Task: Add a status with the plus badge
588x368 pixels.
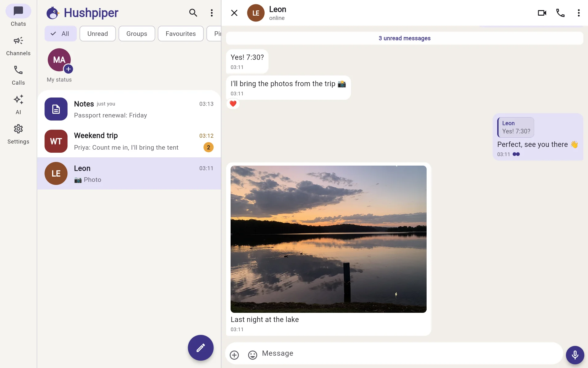Action: [x=68, y=69]
